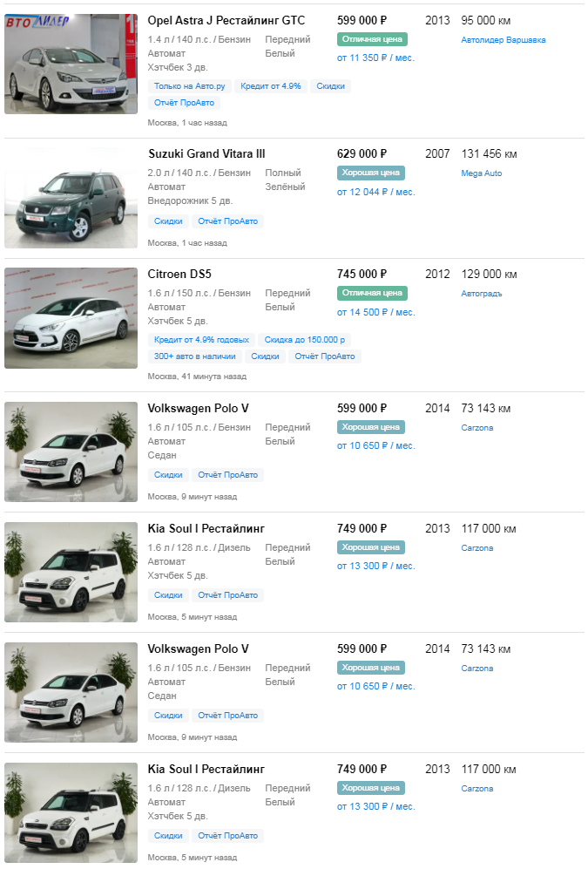Viewport: 588px width, 869px height.
Task: Open the Mega Auto dealer link
Action: coord(481,173)
